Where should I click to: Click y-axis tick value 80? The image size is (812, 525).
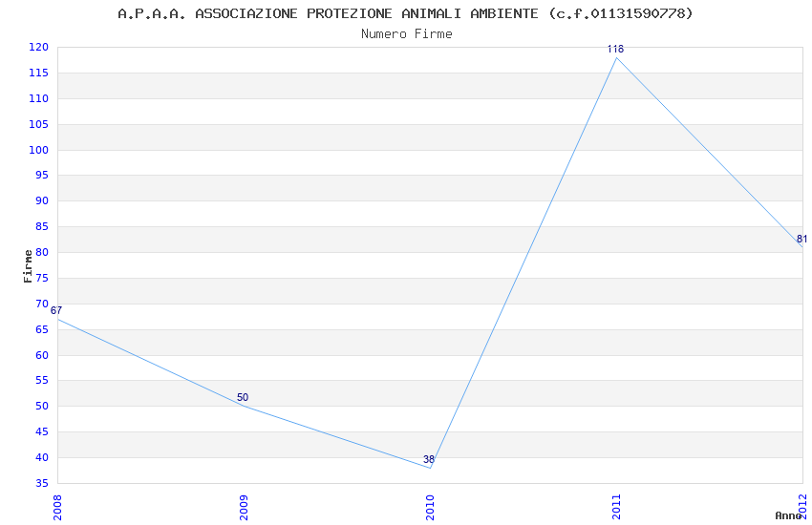[x=42, y=252]
